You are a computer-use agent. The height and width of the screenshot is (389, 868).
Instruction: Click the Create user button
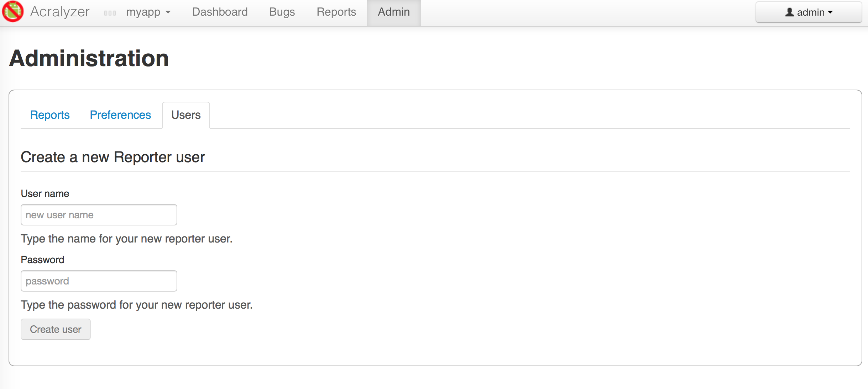tap(55, 329)
